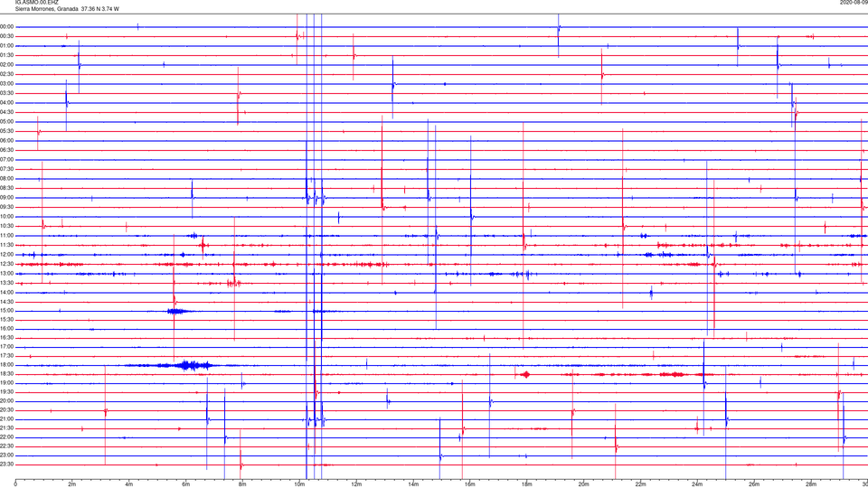868x488 pixels.
Task: Select the 16:00 time label
Action: coord(7,329)
